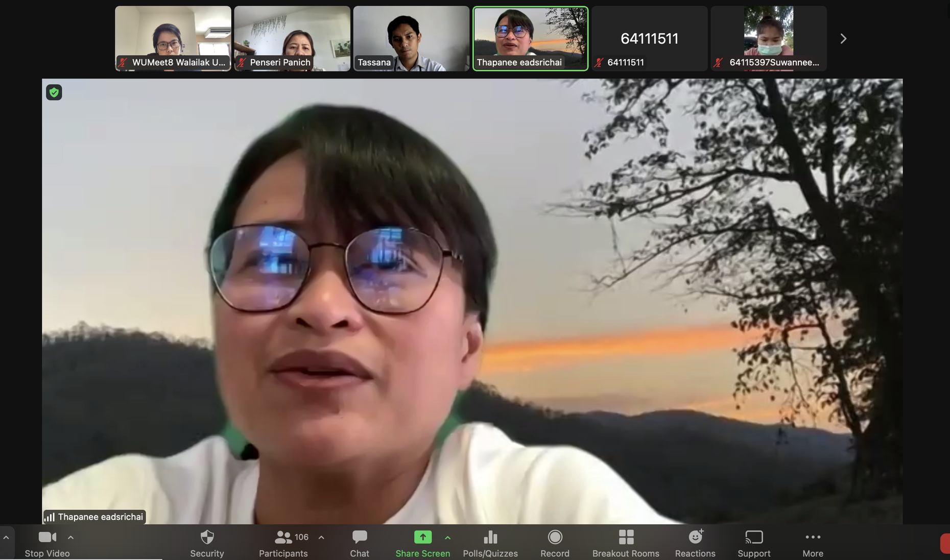Start recording with the Record button
This screenshot has height=560, width=950.
pyautogui.click(x=555, y=543)
